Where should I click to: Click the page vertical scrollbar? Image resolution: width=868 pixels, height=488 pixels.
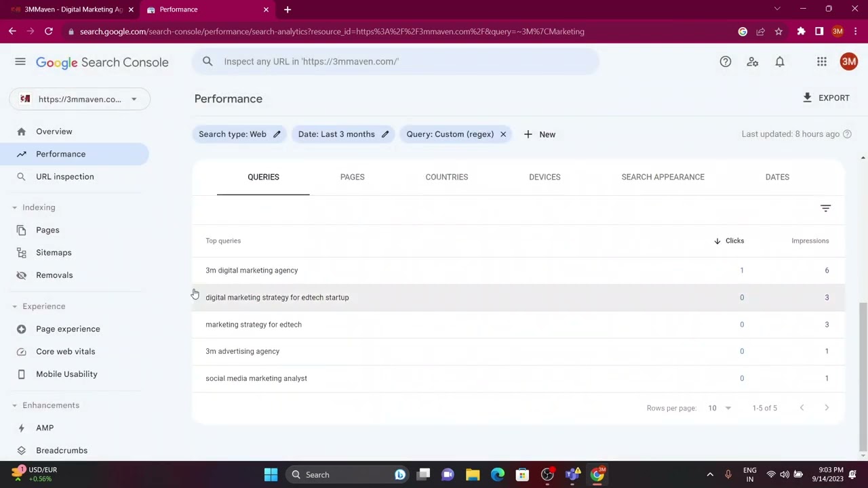(x=863, y=376)
